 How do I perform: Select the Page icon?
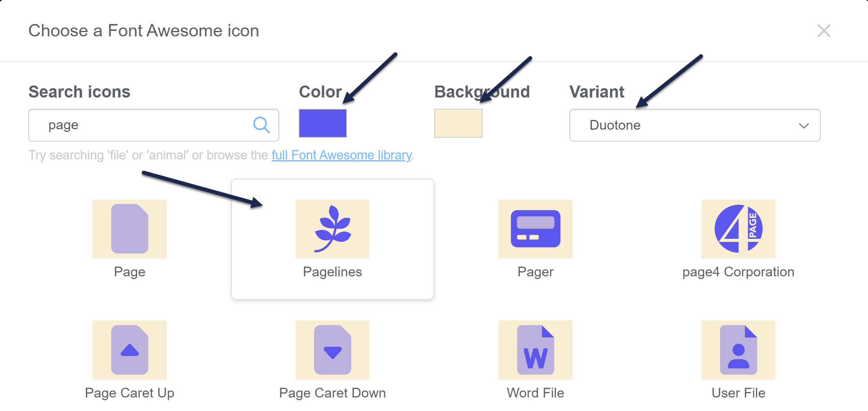129,229
